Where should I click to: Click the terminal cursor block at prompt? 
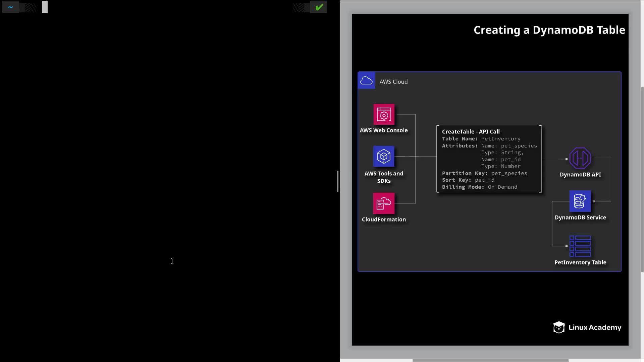(45, 7)
